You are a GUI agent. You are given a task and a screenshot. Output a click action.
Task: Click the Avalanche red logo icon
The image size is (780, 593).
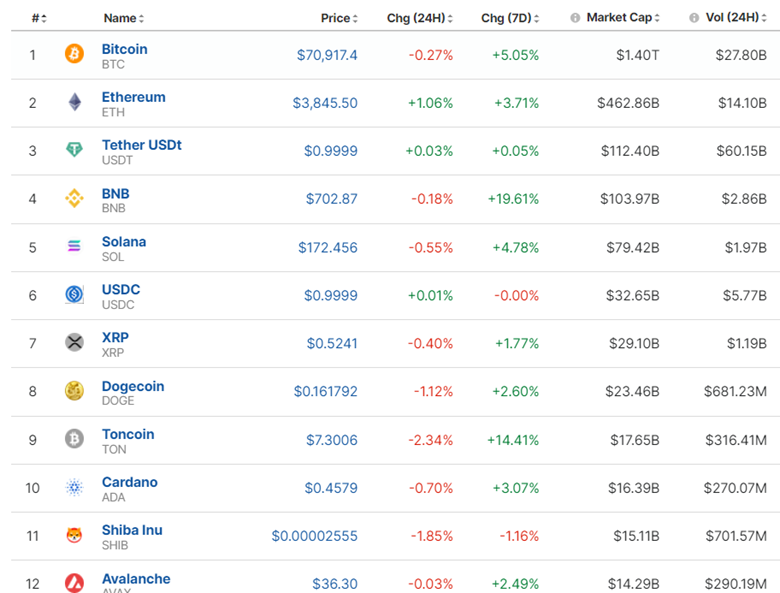tap(74, 583)
